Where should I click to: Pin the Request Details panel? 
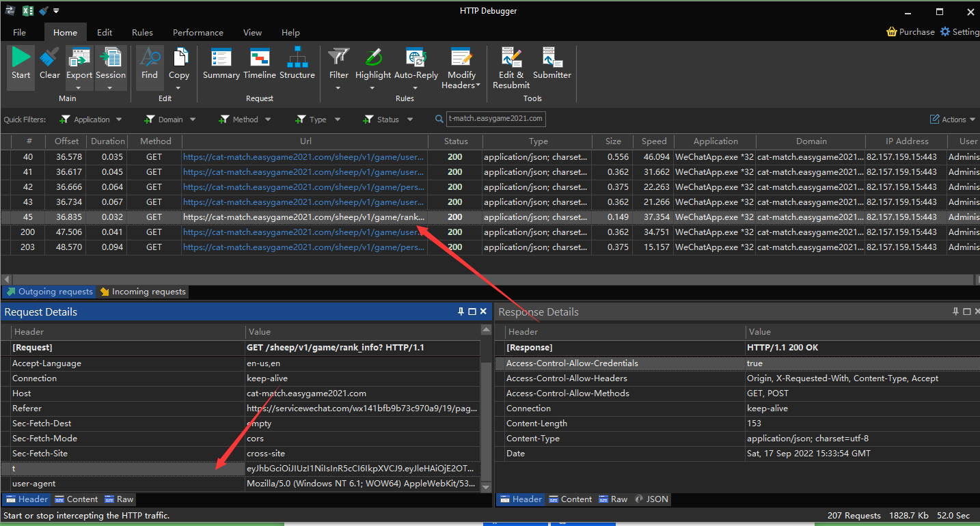pyautogui.click(x=461, y=312)
